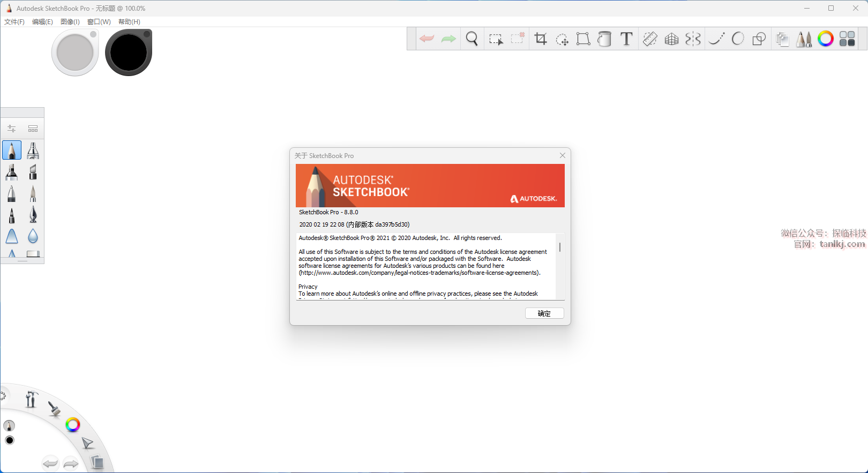Open the 文件(F) menu
This screenshot has height=473, width=868.
click(x=14, y=22)
